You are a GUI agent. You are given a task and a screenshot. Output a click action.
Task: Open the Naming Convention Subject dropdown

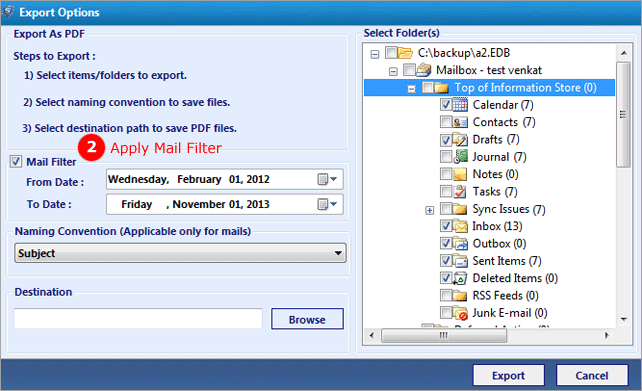pos(338,253)
